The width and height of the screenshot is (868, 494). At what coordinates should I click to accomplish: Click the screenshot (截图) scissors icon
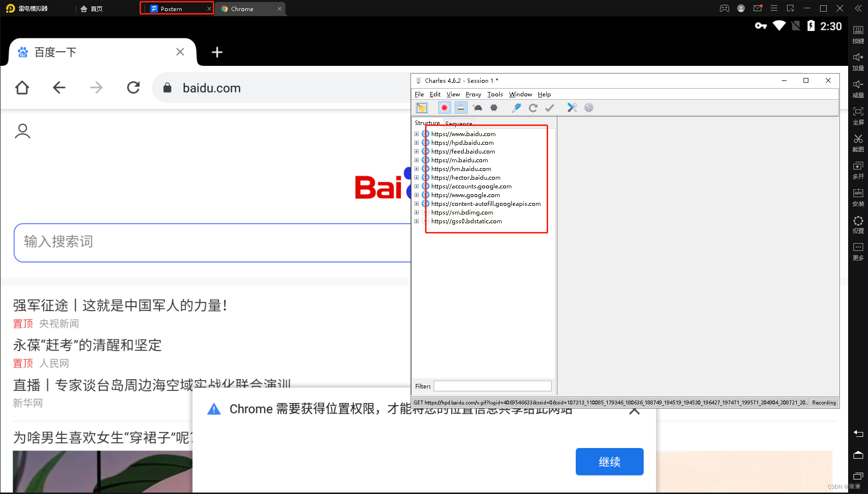[858, 143]
